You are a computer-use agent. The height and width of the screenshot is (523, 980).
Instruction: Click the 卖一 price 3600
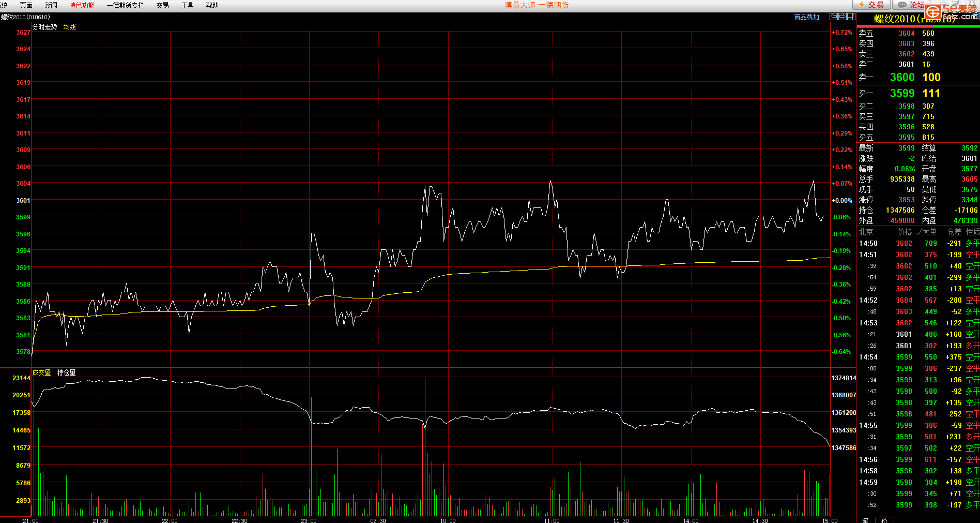click(x=902, y=77)
